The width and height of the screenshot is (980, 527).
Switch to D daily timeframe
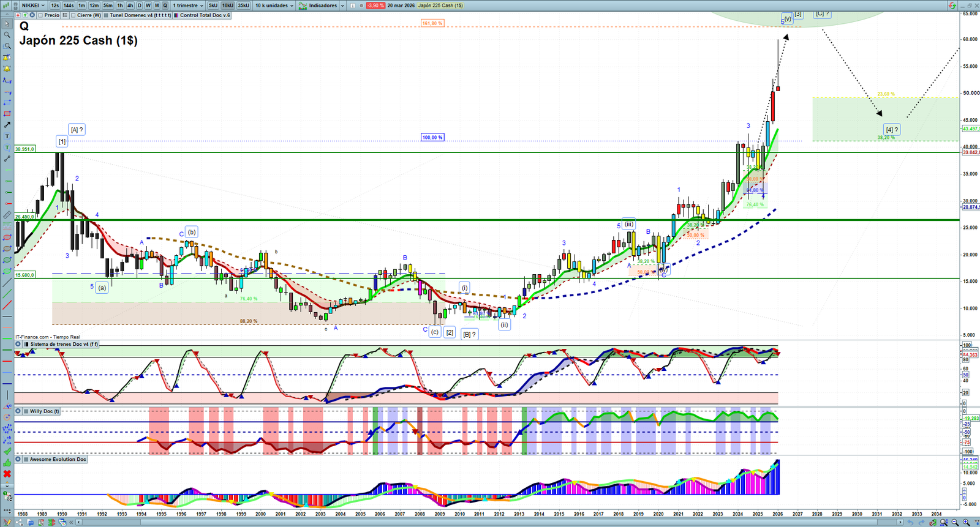139,6
